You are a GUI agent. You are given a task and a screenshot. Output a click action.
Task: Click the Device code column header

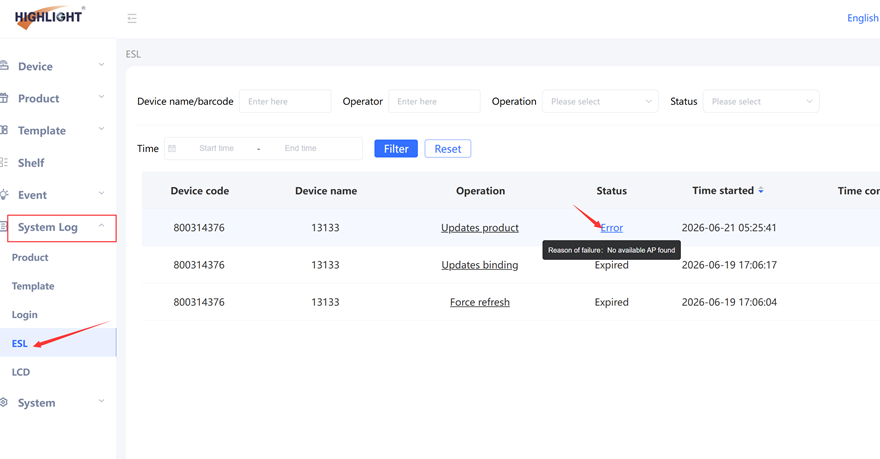(x=200, y=191)
